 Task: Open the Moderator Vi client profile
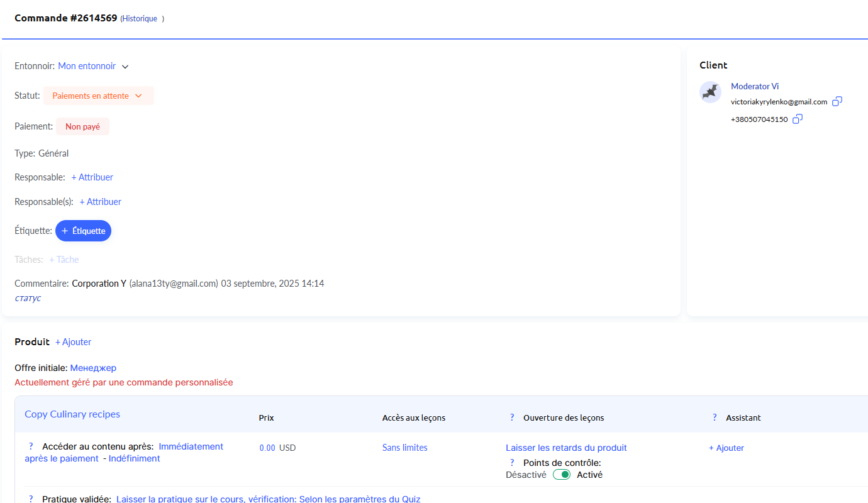click(x=754, y=86)
